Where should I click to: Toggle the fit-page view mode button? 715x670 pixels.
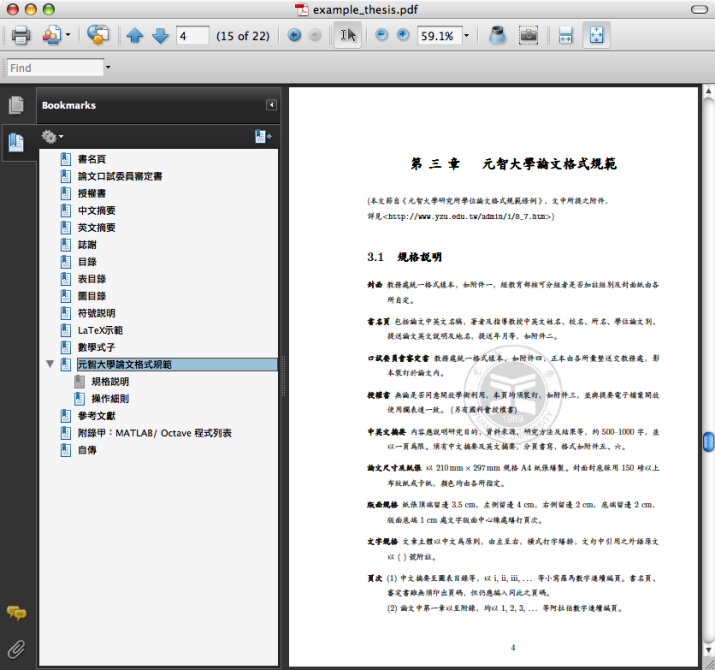click(596, 36)
